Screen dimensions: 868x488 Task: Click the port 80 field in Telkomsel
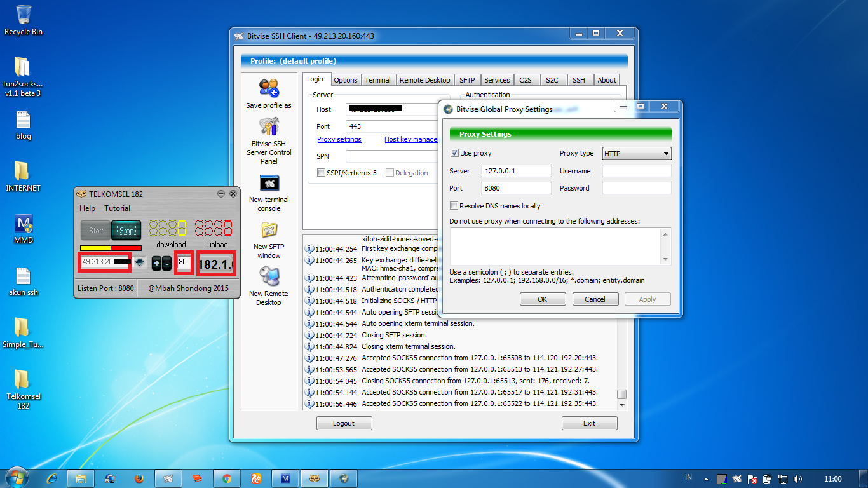click(184, 262)
